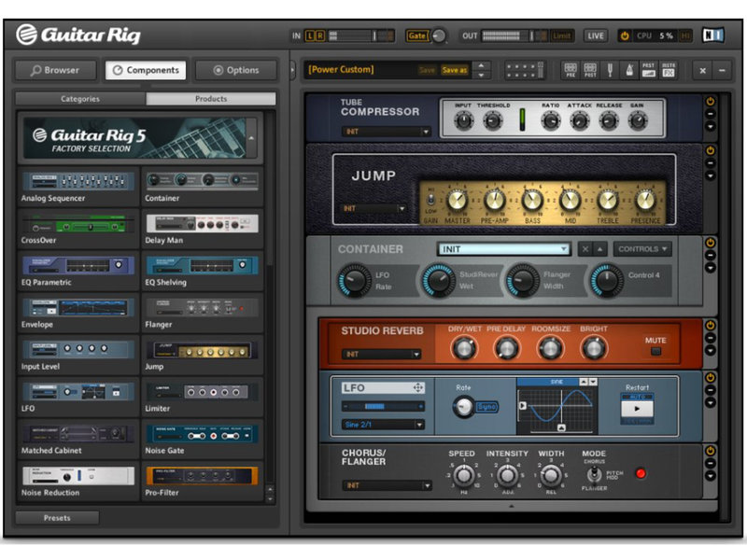Screen dimensions: 747x560
Task: Switch to the Browser tab
Action: tap(54, 70)
